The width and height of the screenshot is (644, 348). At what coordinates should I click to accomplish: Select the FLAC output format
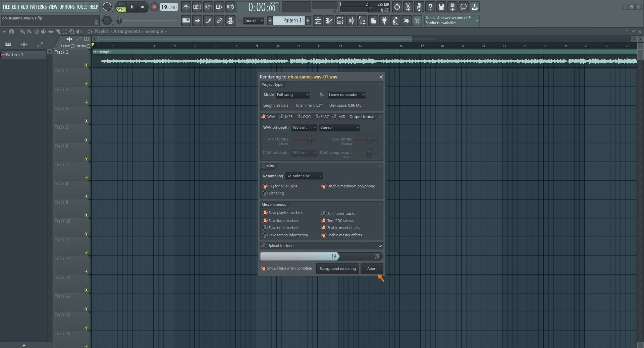point(321,117)
